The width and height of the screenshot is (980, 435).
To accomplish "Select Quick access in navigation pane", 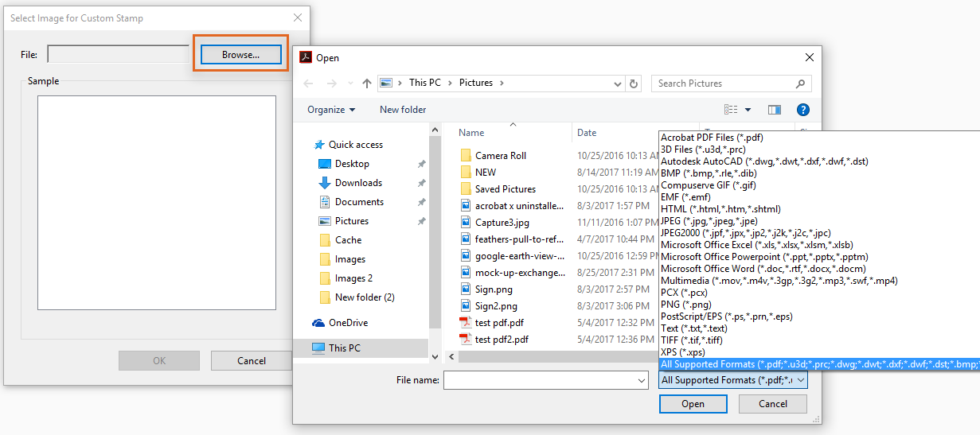I will [x=356, y=145].
